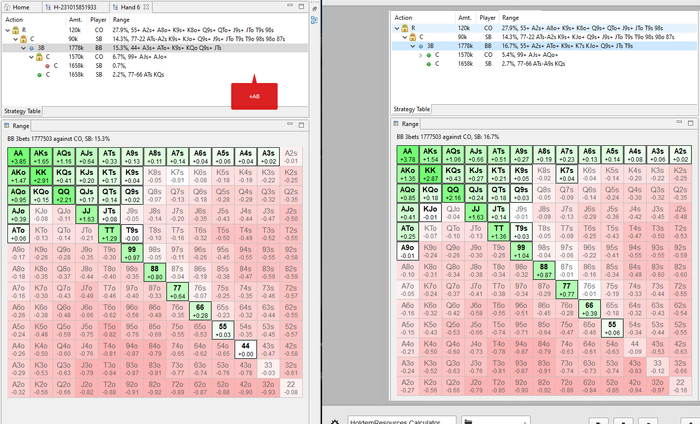Click 55 +0.06 cell in right range grid
700x424 pixels.
(612, 328)
